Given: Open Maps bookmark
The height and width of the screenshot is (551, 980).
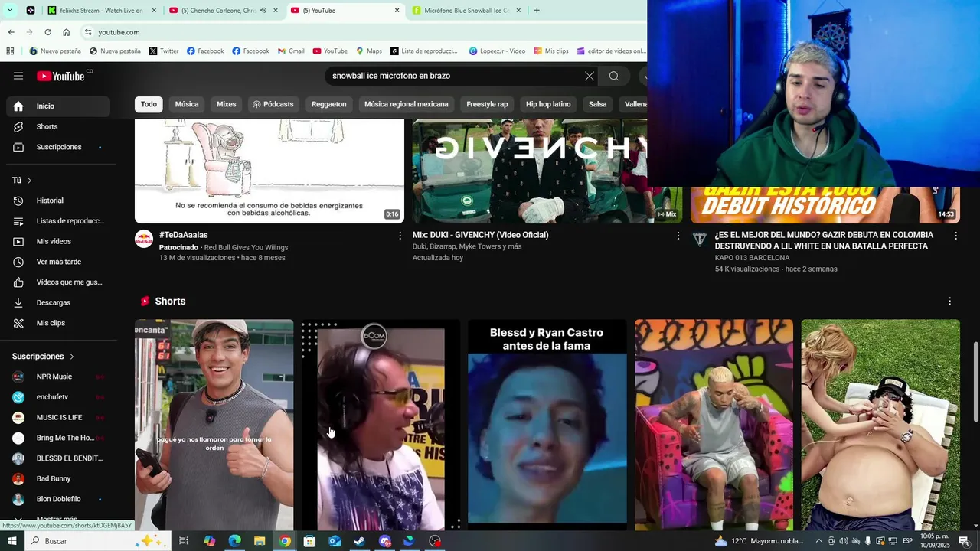Looking at the screenshot, I should coord(368,51).
